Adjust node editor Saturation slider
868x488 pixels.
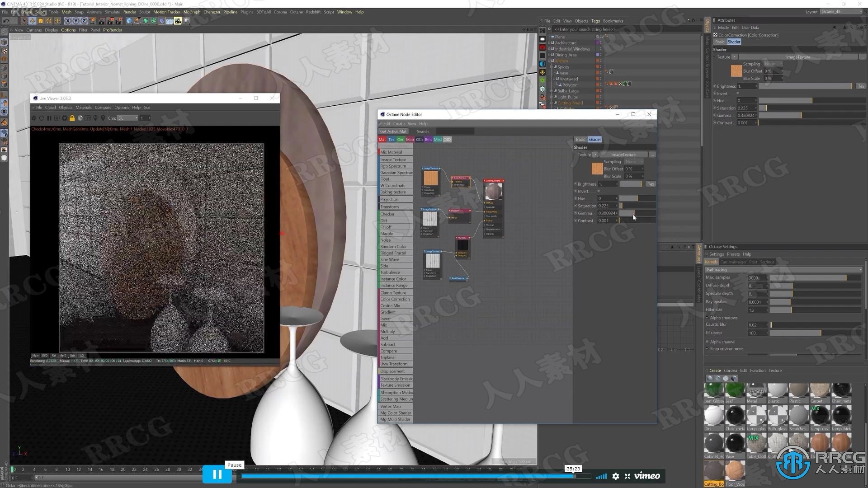637,206
